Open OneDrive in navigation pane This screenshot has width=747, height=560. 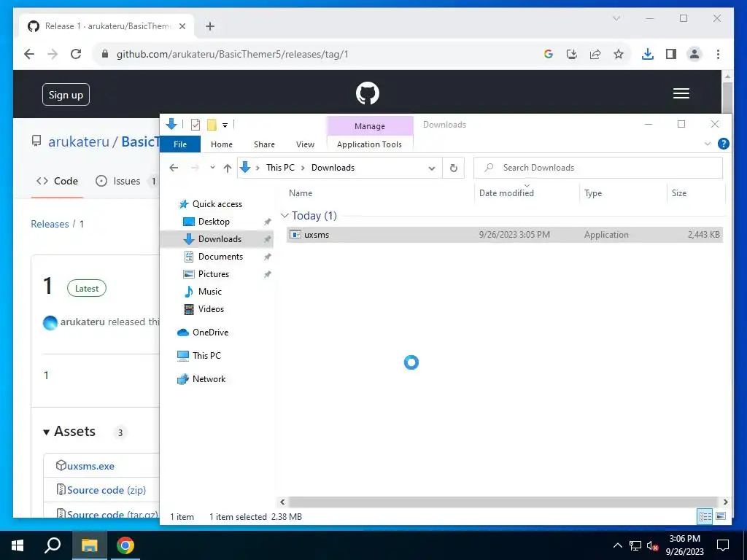point(210,332)
